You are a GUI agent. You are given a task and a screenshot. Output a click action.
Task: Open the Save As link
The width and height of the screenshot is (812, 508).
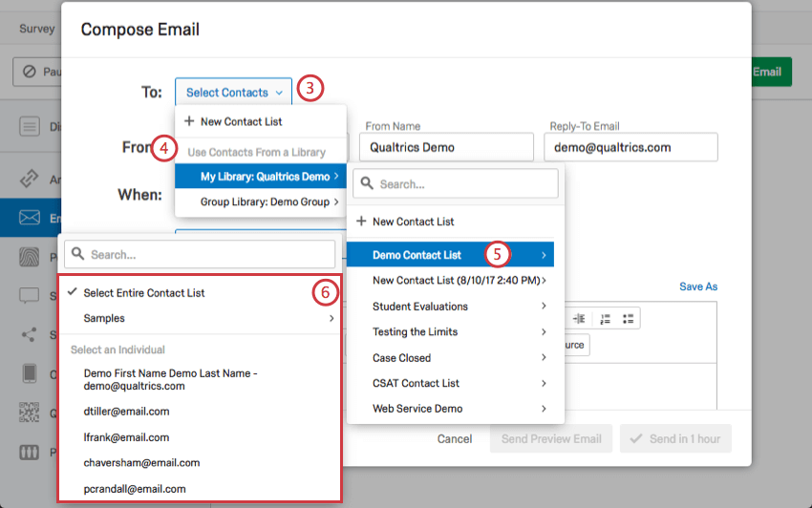coord(698,286)
